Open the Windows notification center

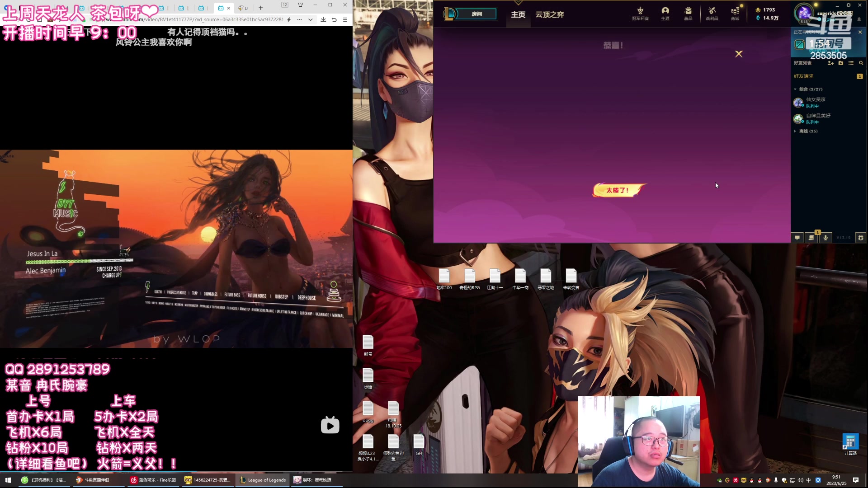tap(856, 480)
